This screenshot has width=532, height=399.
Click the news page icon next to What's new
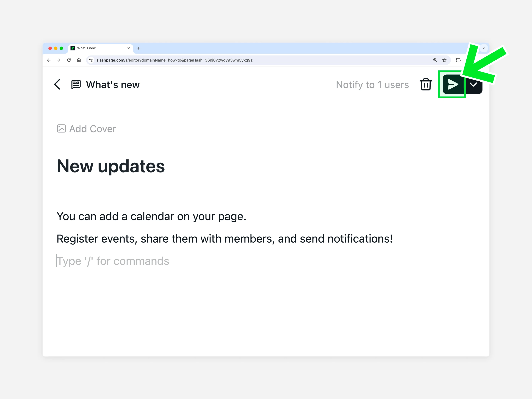click(x=76, y=84)
